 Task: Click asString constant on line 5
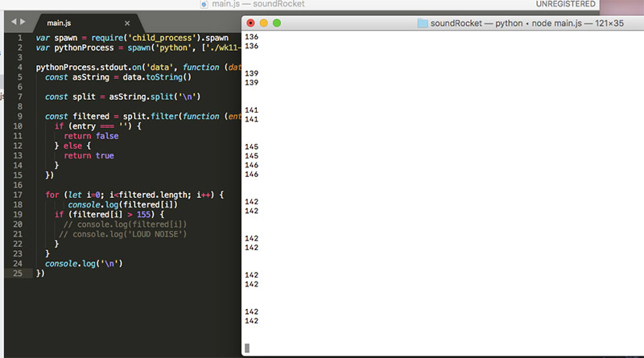pos(91,77)
